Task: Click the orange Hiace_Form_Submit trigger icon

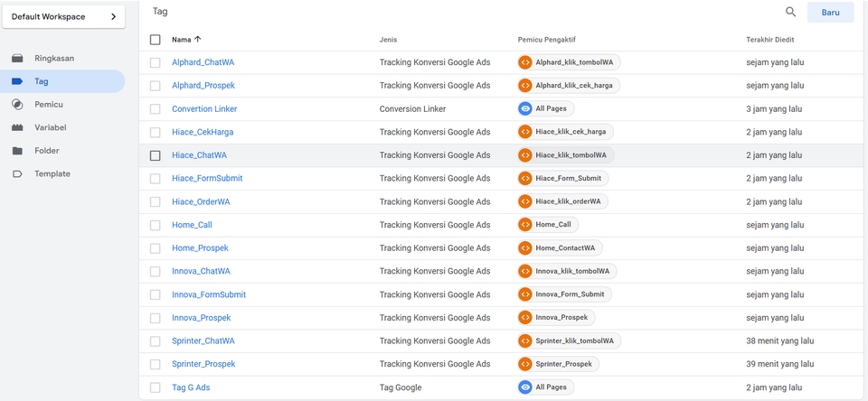Action: pyautogui.click(x=525, y=179)
